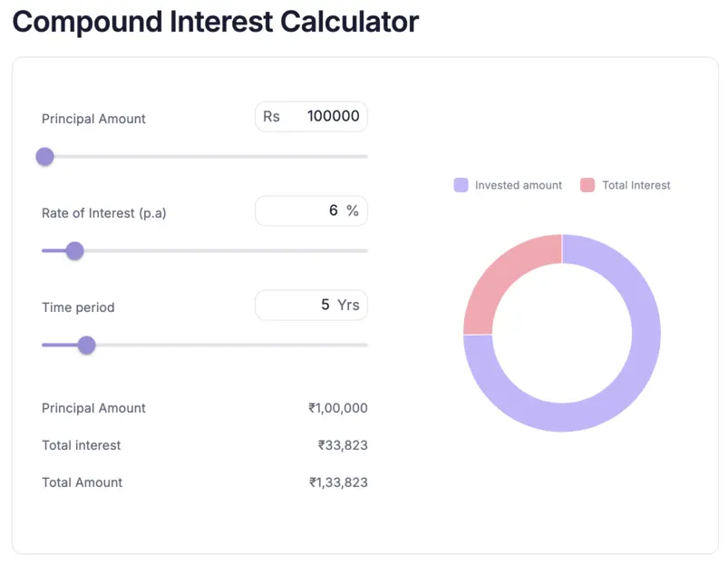Click the purple Invested amount swatch
728x564 pixels.
(462, 185)
